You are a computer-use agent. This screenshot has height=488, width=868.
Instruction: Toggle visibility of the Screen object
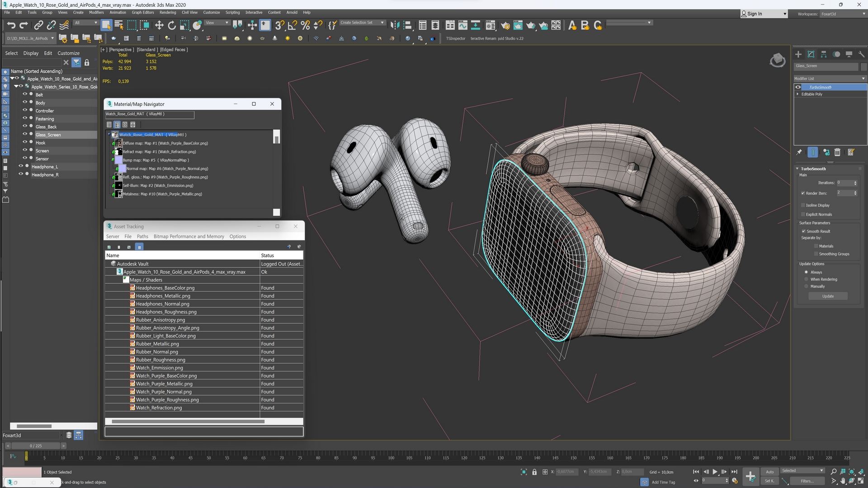(x=25, y=150)
